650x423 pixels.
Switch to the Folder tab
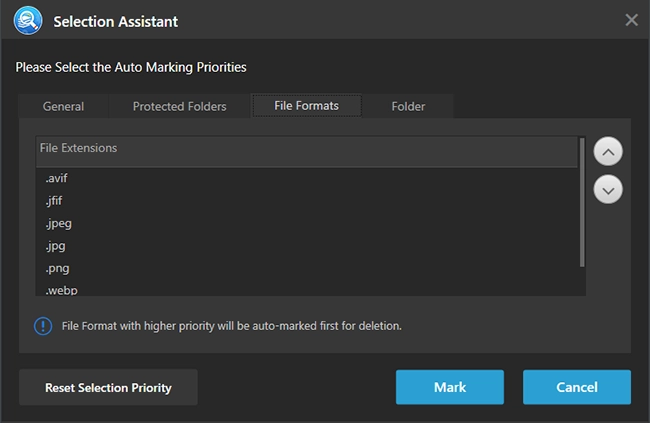coord(408,107)
